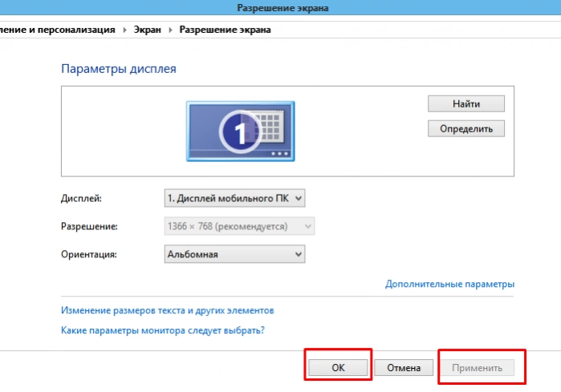The width and height of the screenshot is (561, 392).
Task: Open the Дополнительные параметры link
Action: [449, 284]
